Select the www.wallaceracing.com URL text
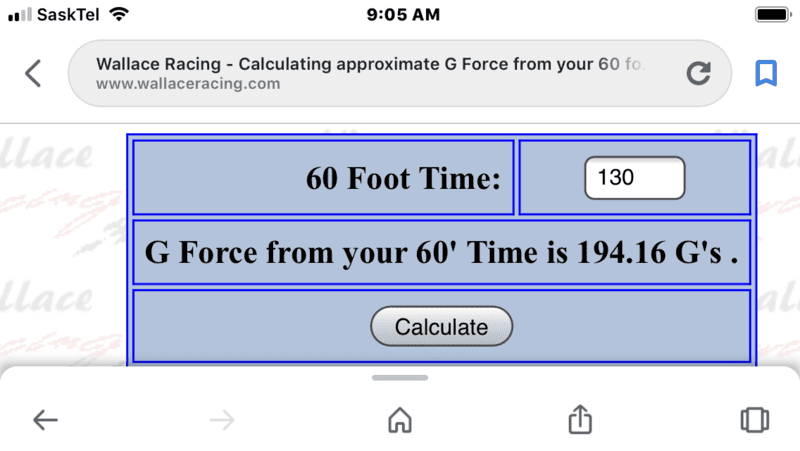The height and width of the screenshot is (451, 800). (x=188, y=84)
